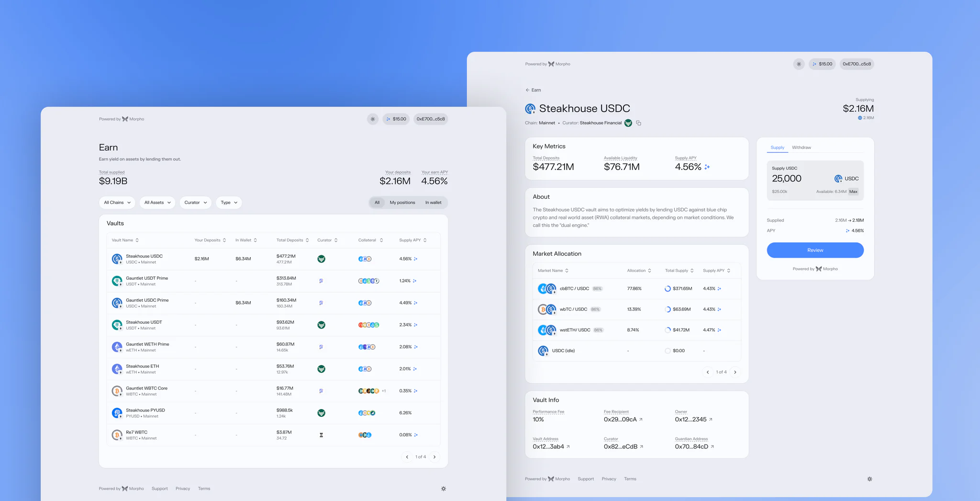The height and width of the screenshot is (501, 980).
Task: Open Owner address 0x12...2345 external link
Action: pyautogui.click(x=711, y=420)
